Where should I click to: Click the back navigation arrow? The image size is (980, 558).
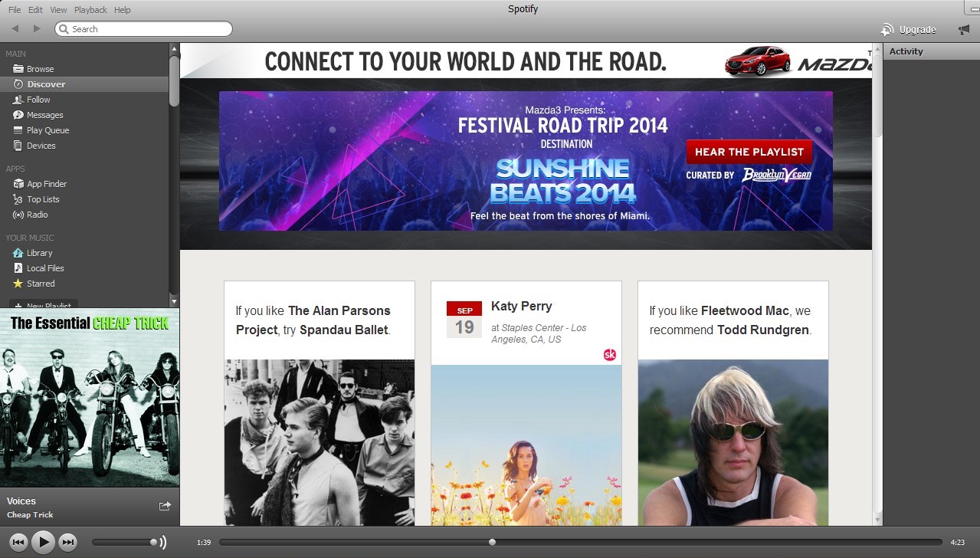coord(15,28)
